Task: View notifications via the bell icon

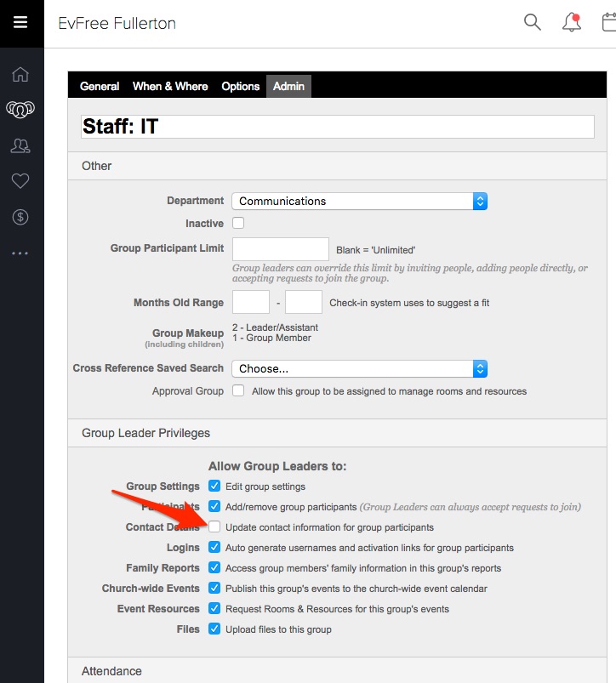Action: (x=572, y=23)
